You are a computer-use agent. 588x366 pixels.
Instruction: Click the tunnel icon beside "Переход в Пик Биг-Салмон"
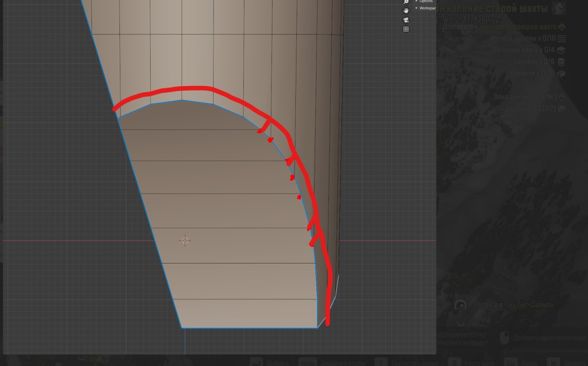tap(460, 305)
